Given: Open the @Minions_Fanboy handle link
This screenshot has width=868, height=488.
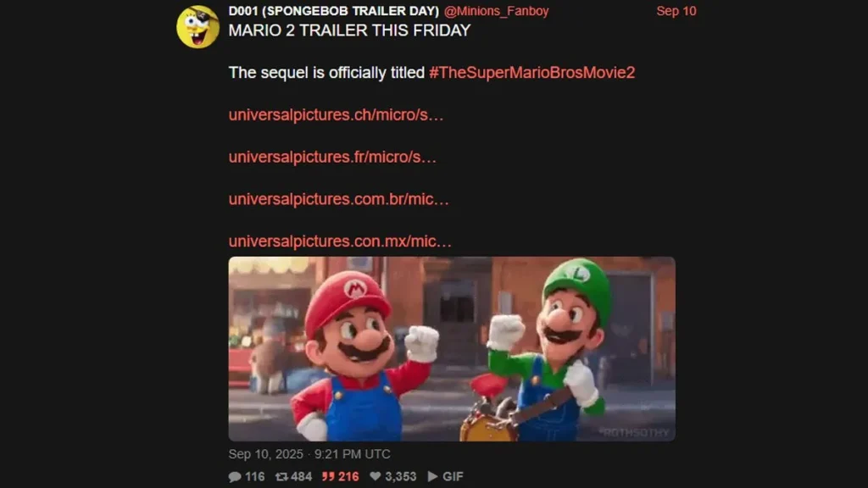Looking at the screenshot, I should tap(496, 11).
